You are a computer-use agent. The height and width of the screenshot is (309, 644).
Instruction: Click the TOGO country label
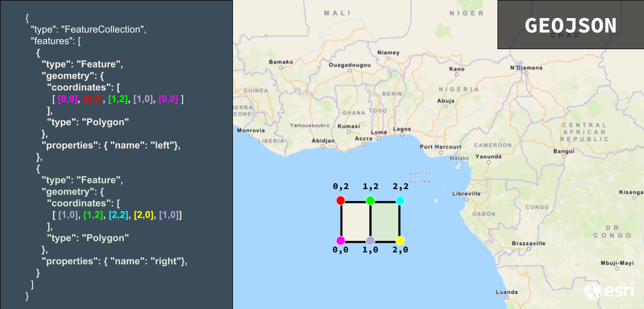pyautogui.click(x=378, y=111)
